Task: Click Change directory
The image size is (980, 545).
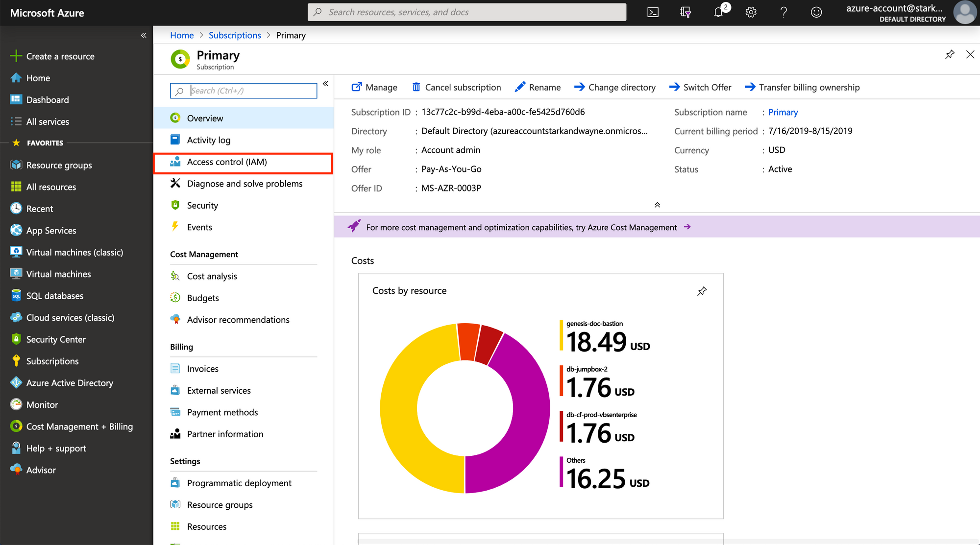Action: coord(614,87)
